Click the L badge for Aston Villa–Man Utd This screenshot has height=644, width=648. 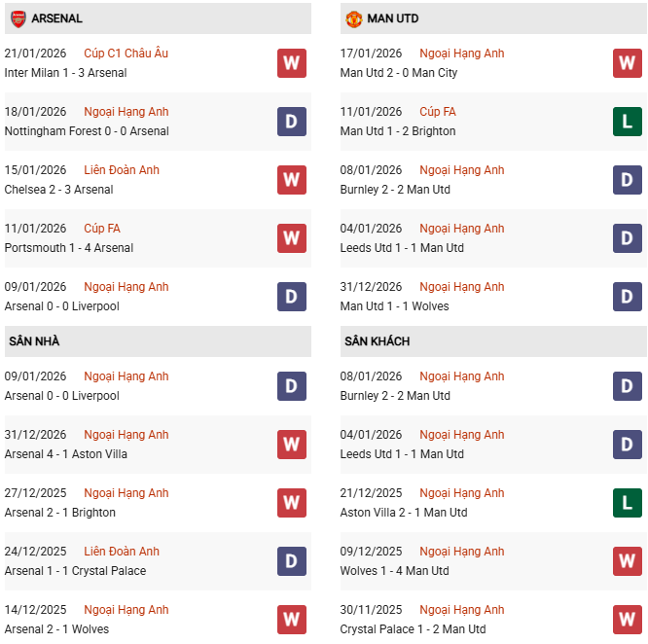[x=628, y=503]
